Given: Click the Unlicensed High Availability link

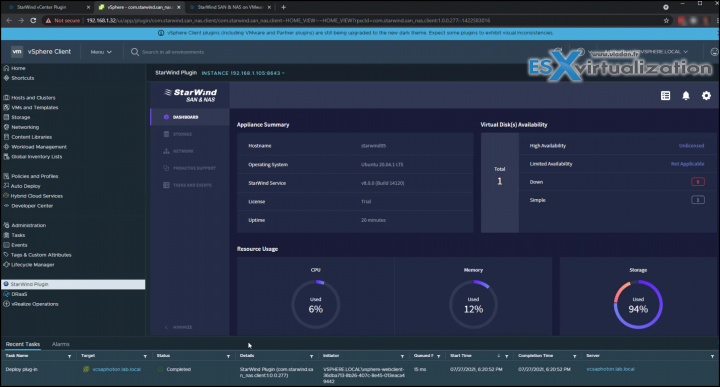Looking at the screenshot, I should coord(691,146).
